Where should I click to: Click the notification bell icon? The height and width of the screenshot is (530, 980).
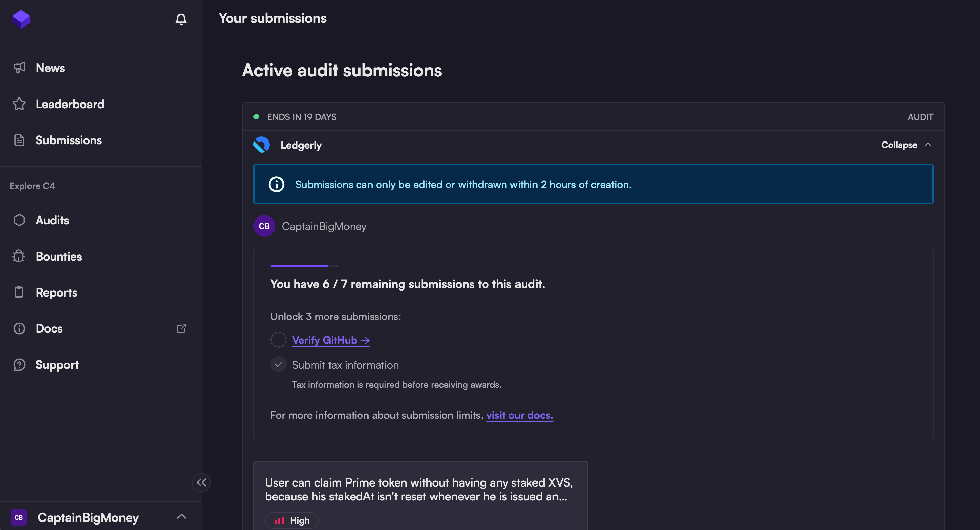click(181, 19)
